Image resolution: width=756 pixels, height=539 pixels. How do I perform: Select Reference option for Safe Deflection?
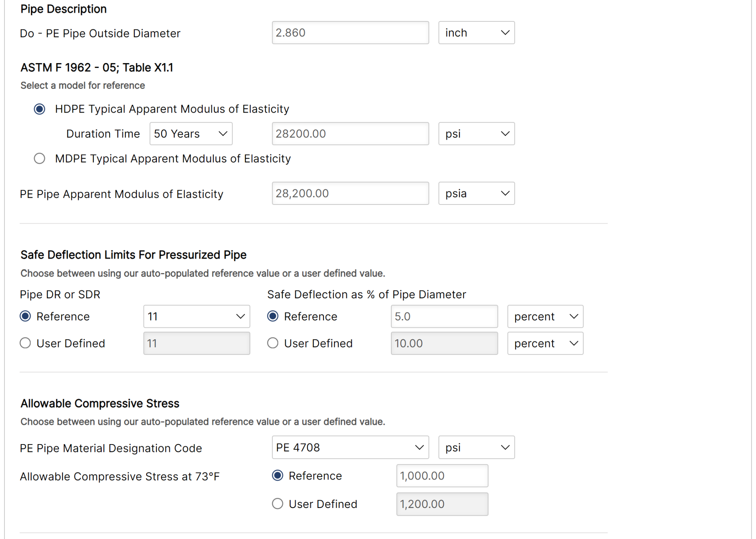pyautogui.click(x=273, y=316)
